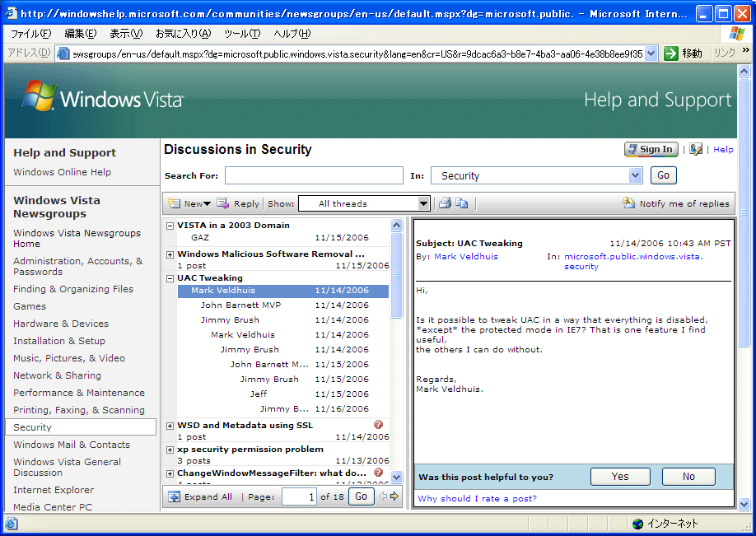Open Performance & Maintenance newsgroup
Image resolution: width=756 pixels, height=536 pixels.
[x=78, y=393]
